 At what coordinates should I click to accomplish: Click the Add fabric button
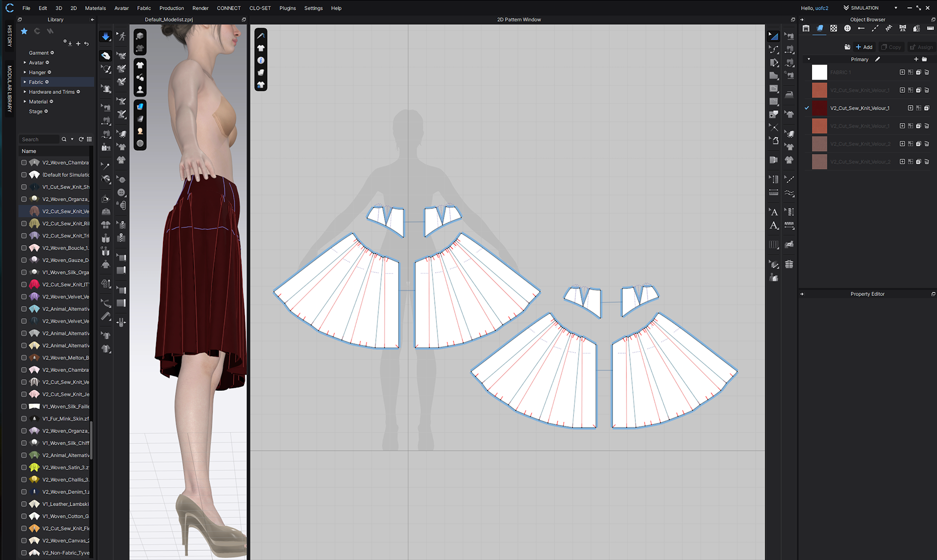click(x=864, y=47)
